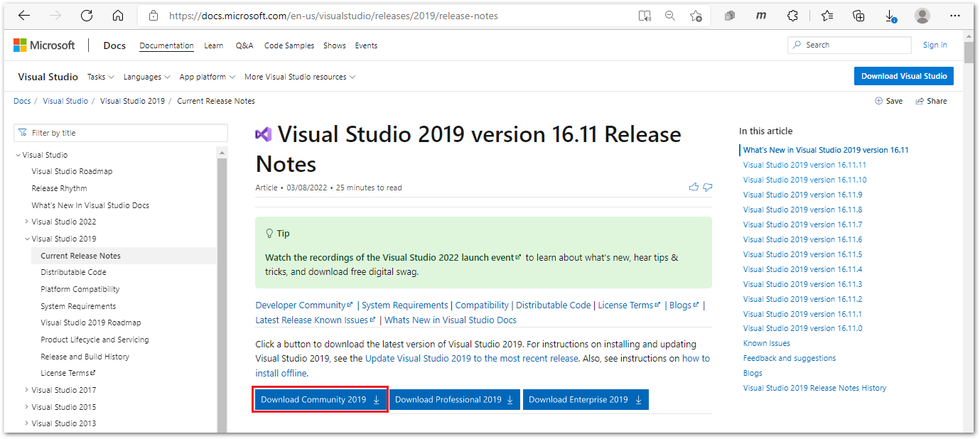Open the Favorites list icon
This screenshot has width=980, height=439.
coord(827,16)
